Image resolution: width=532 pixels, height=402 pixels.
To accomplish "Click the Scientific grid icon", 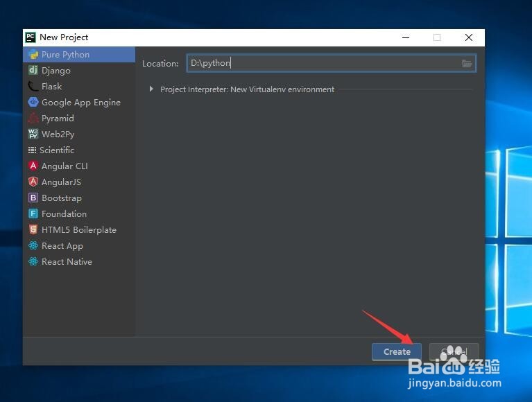I will pyautogui.click(x=32, y=150).
